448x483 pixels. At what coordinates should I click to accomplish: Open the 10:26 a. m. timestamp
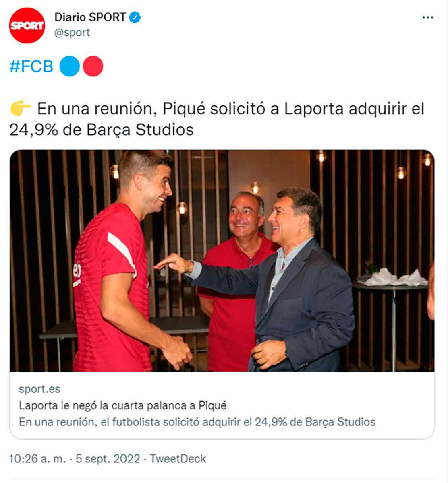click(x=37, y=459)
